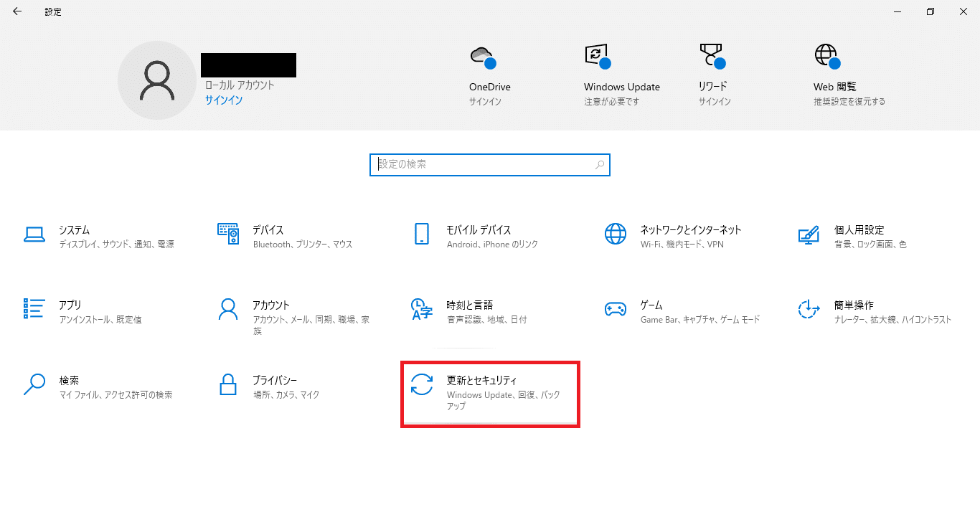980x522 pixels.
Task: Click Bluetooth、プリンター、マウス description
Action: [303, 245]
